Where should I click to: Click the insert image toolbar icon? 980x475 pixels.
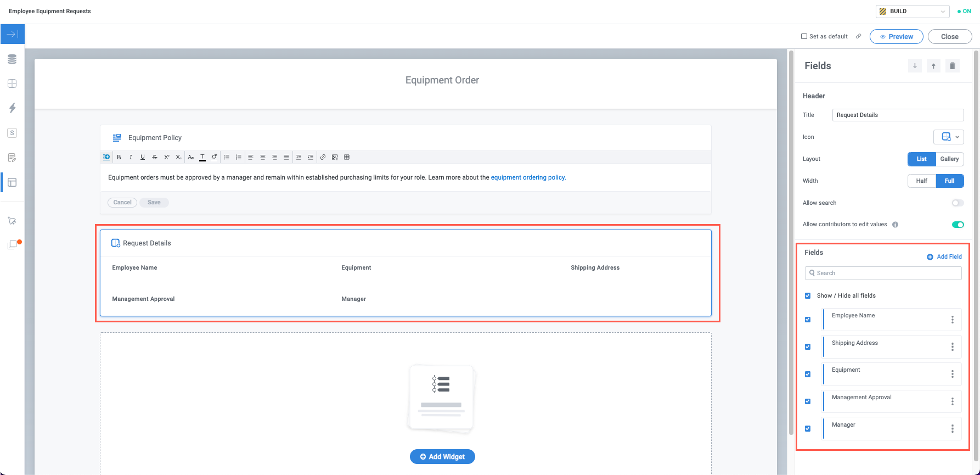[335, 157]
